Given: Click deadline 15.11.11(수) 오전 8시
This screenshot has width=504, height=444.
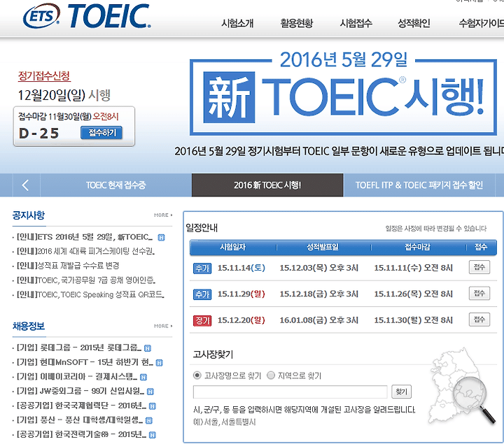Looking at the screenshot, I should coord(414,268).
